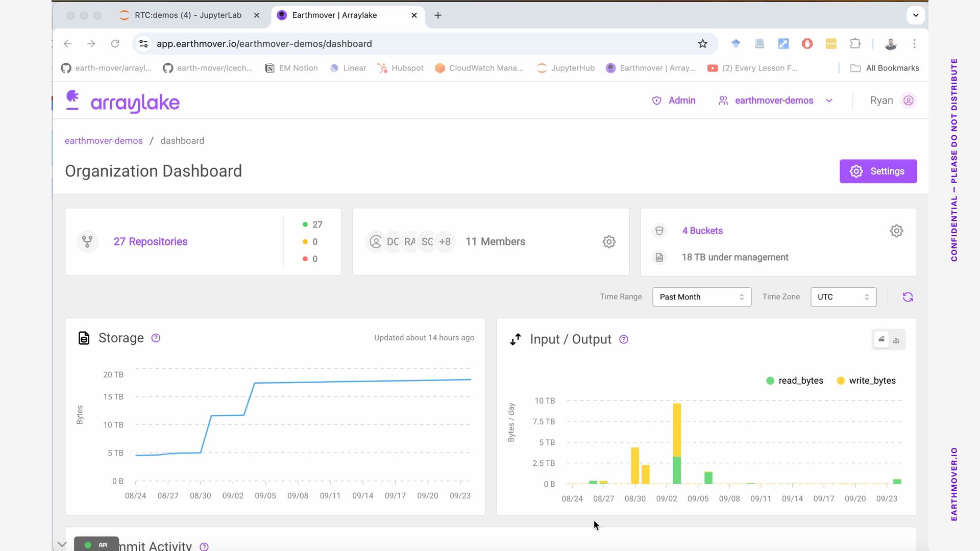This screenshot has width=980, height=551.
Task: Open the Chrome three-dot menu
Action: pyautogui.click(x=915, y=44)
